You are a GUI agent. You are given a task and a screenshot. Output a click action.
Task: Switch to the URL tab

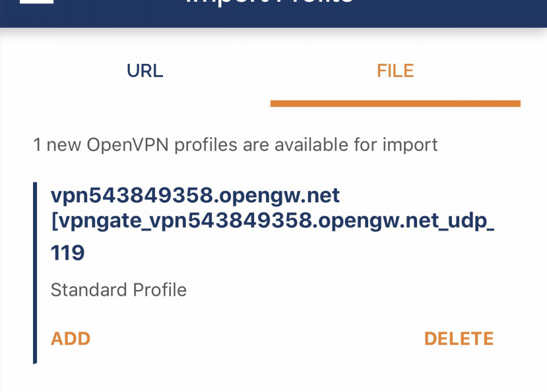click(145, 71)
